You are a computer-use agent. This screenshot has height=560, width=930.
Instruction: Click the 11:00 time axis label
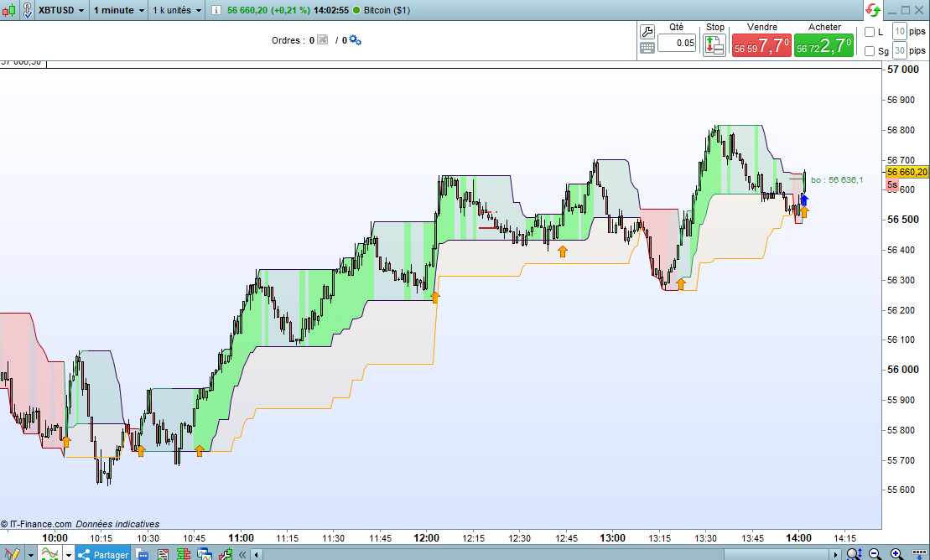tap(241, 538)
